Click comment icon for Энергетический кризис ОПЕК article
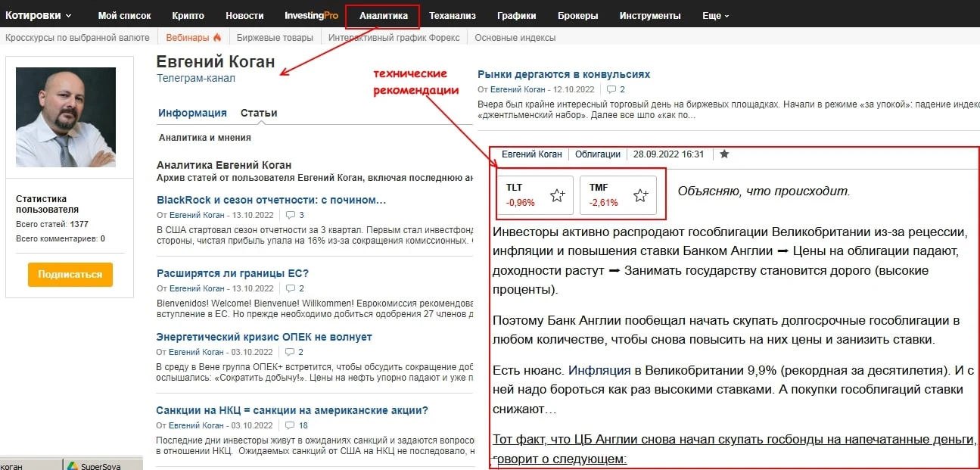 (291, 352)
